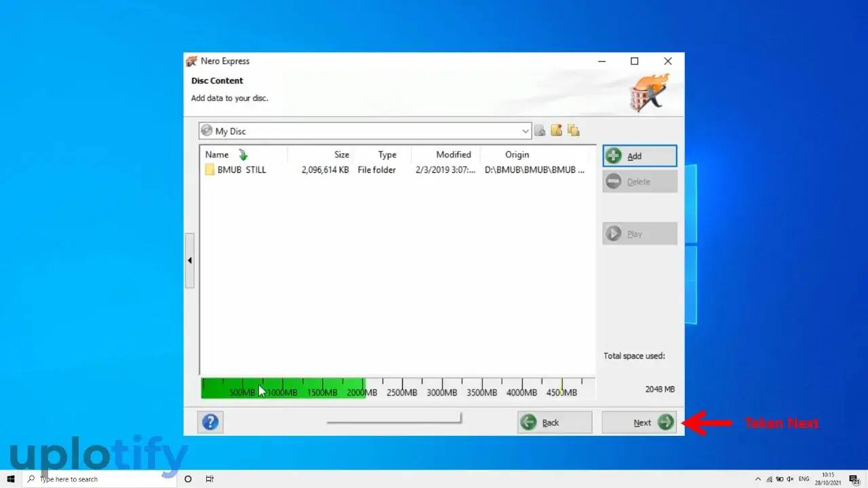The image size is (868, 488).
Task: Click the green sort arrow in Name column
Action: pos(243,155)
